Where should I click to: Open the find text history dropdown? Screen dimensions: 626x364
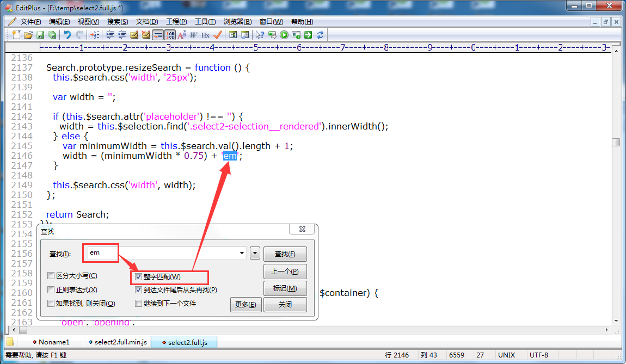click(x=242, y=253)
